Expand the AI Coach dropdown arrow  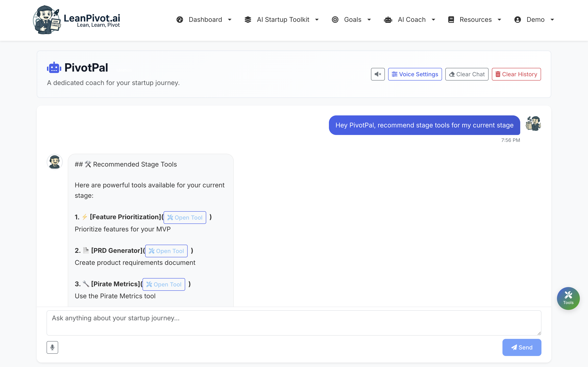click(433, 20)
